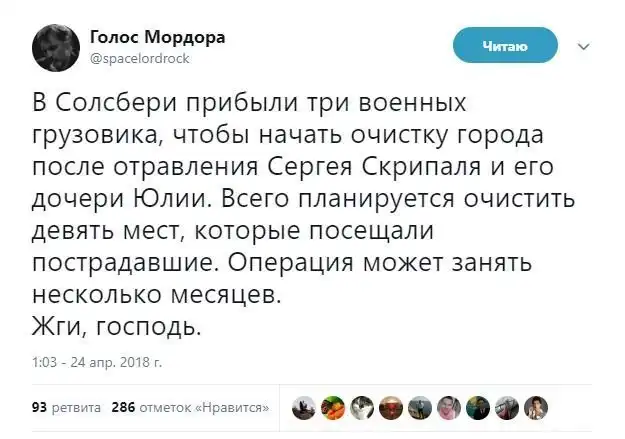This screenshot has width=625, height=439.
Task: Show the 93 ретвита list
Action: tap(66, 407)
